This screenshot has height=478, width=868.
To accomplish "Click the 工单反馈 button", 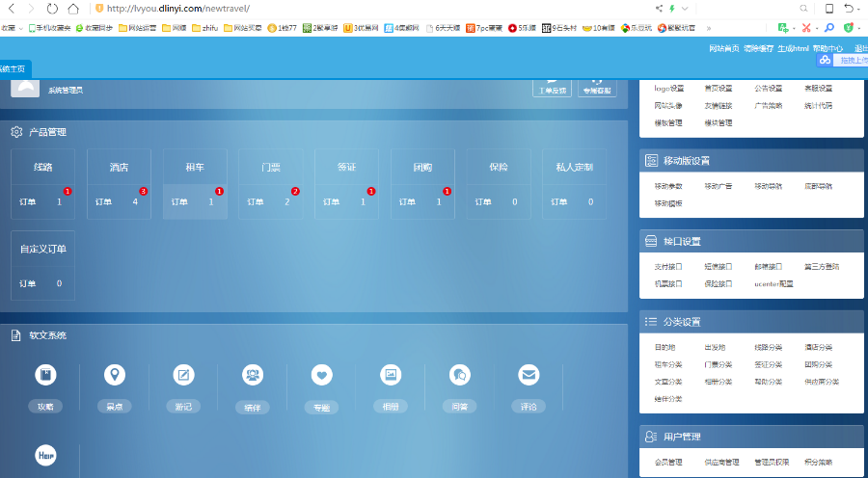I will pos(552,89).
